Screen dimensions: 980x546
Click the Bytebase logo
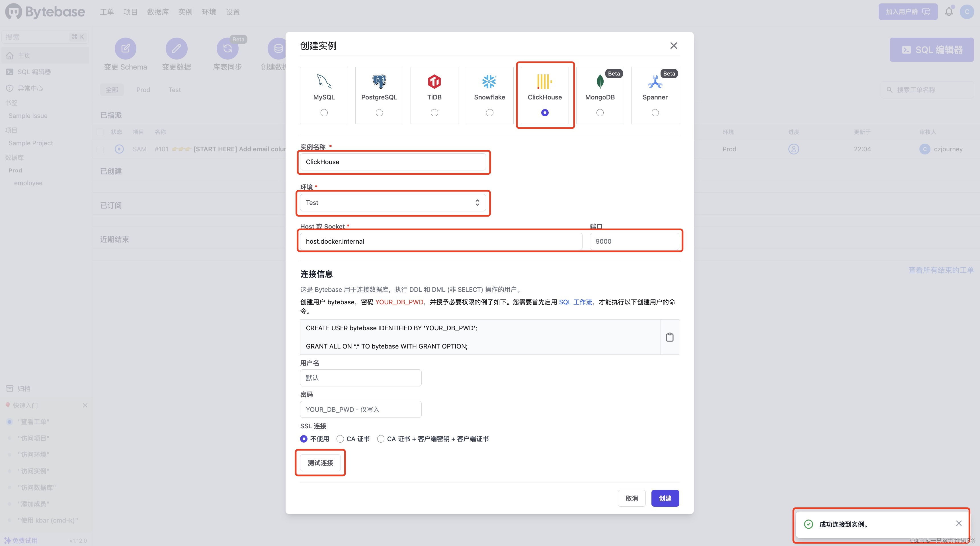[45, 12]
